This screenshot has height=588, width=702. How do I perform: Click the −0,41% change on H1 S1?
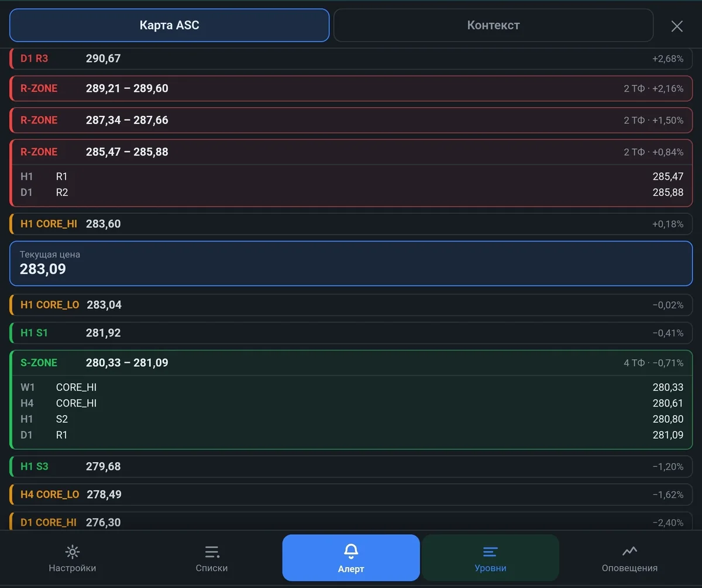[x=668, y=333]
